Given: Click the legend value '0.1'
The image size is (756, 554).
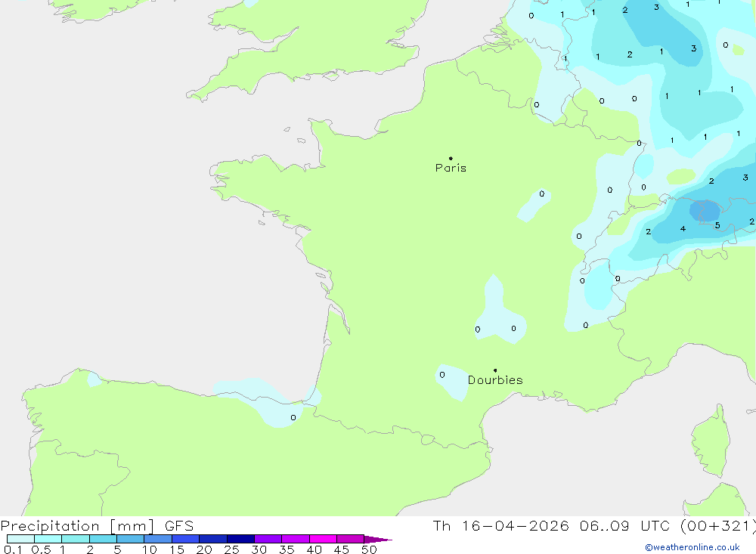Looking at the screenshot, I should click(13, 549).
